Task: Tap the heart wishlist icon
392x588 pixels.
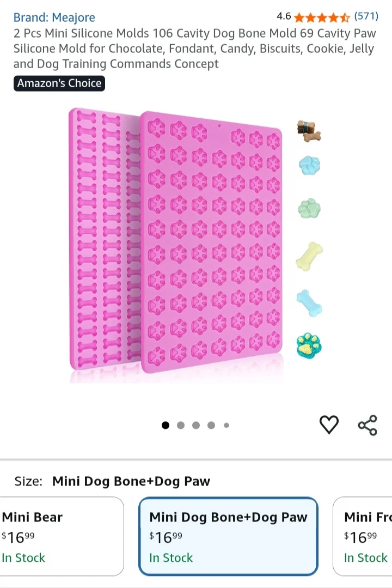Action: pos(329,425)
